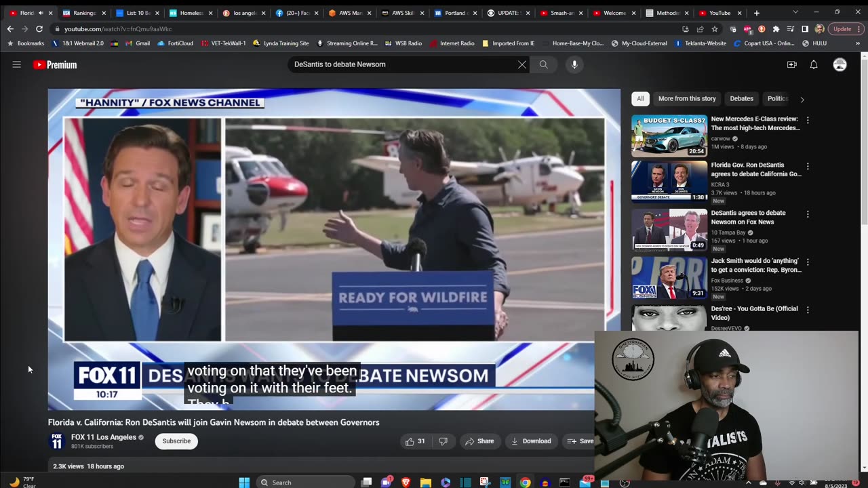Select the All filter chip
This screenshot has height=488, width=868.
(640, 98)
